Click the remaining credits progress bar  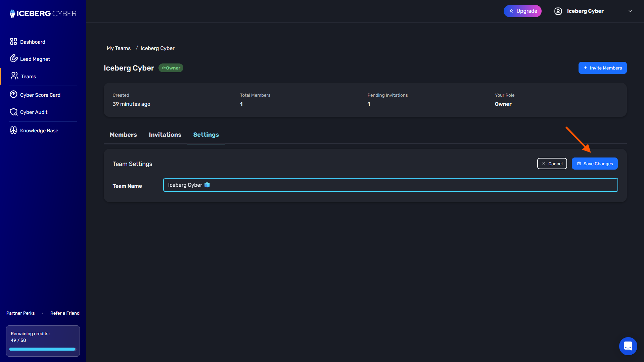coord(43,349)
